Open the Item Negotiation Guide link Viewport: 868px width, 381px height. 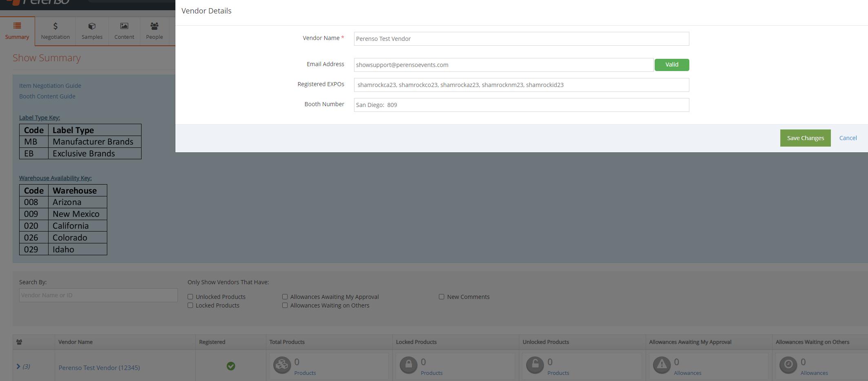(50, 86)
